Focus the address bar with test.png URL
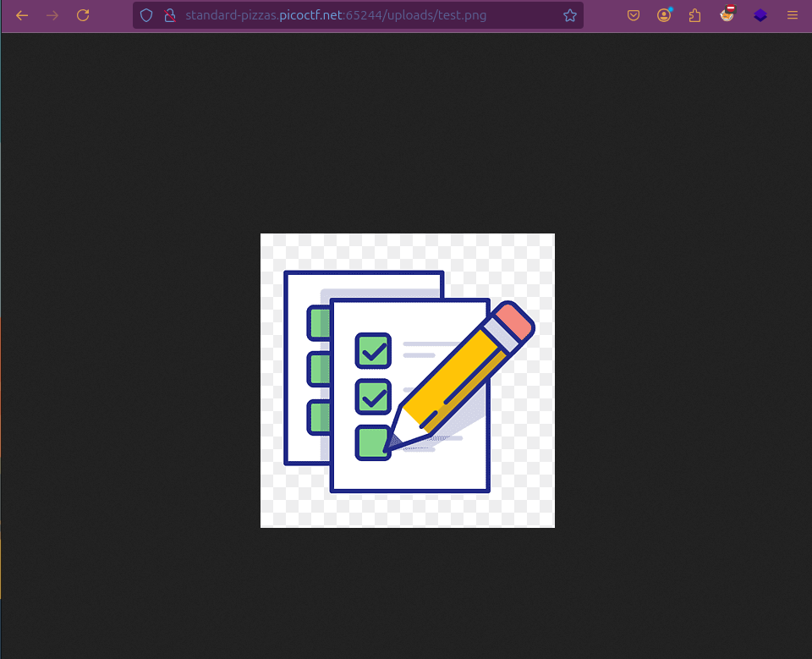The height and width of the screenshot is (659, 812). point(355,15)
